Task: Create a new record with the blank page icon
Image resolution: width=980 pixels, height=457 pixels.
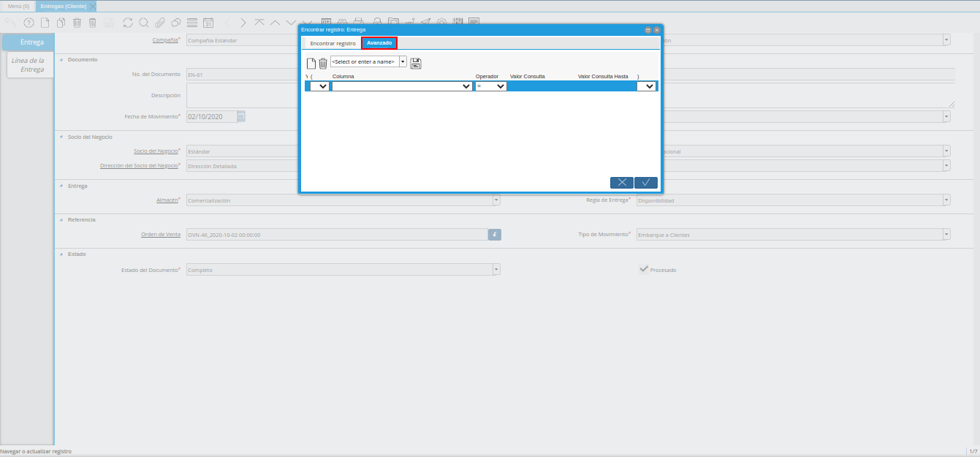Action: tap(45, 23)
